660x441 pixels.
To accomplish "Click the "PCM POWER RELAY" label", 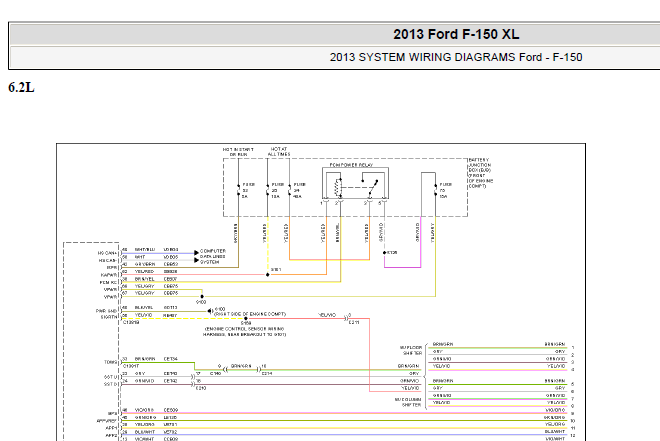I will (351, 165).
